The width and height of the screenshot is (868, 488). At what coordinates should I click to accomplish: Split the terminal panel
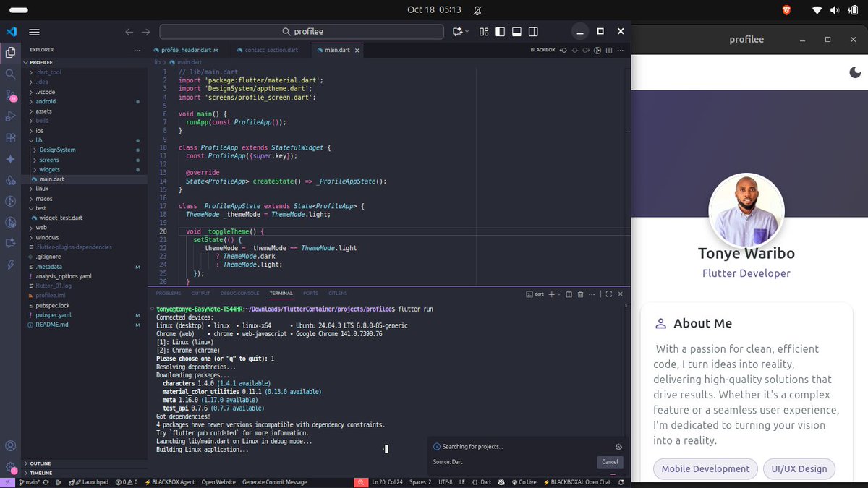pyautogui.click(x=569, y=294)
